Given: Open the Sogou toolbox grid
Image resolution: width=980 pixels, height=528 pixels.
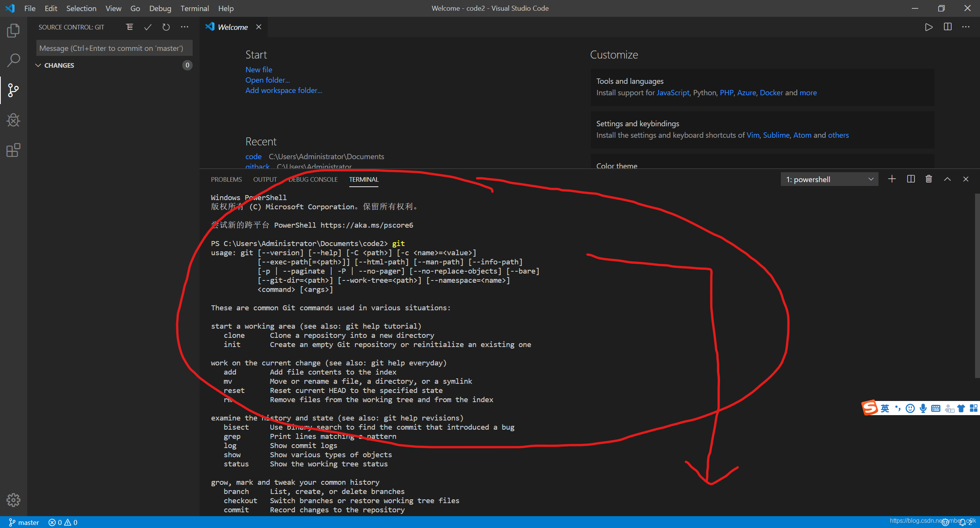Looking at the screenshot, I should (973, 408).
